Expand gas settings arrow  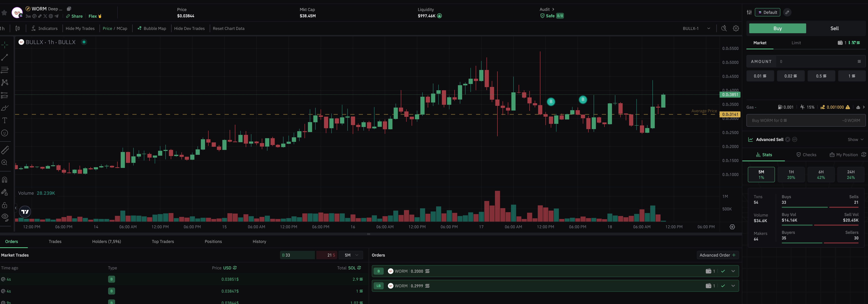[x=864, y=107]
